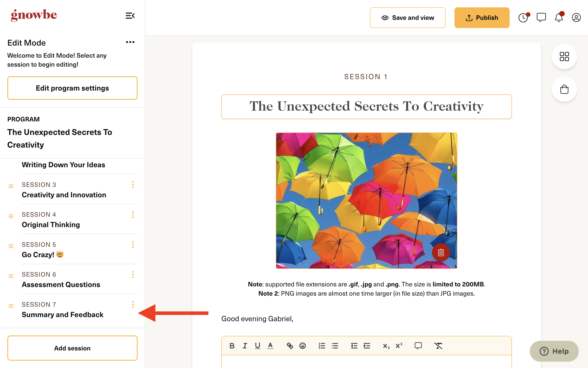Image resolution: width=588 pixels, height=368 pixels.
Task: Collapse the sidebar menu icon
Action: (x=130, y=16)
